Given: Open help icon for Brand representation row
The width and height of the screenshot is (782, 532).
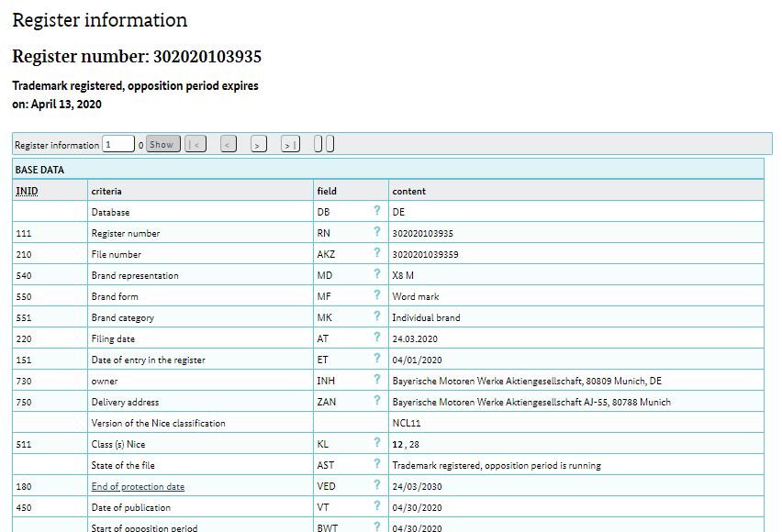Looking at the screenshot, I should tap(376, 274).
